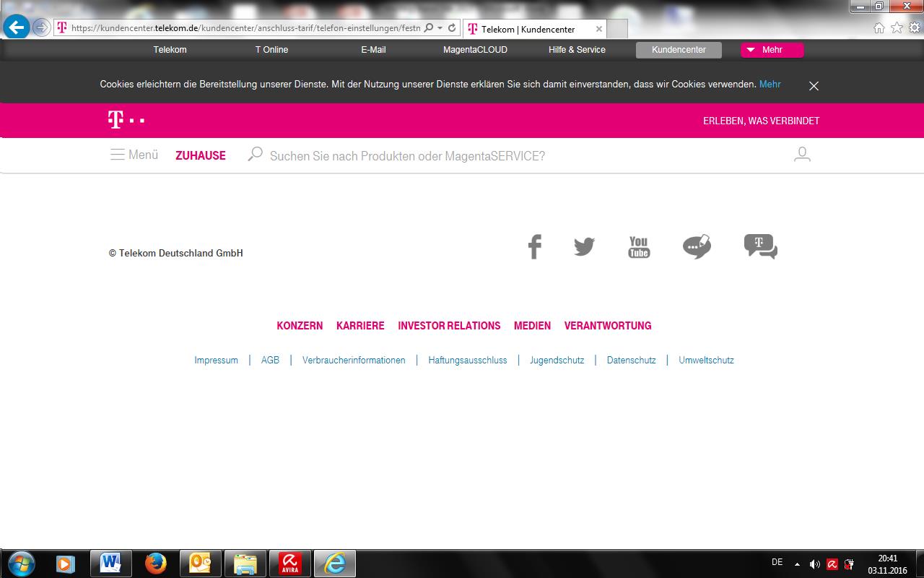Open the Datenschutz link
This screenshot has height=578, width=924.
pos(632,360)
